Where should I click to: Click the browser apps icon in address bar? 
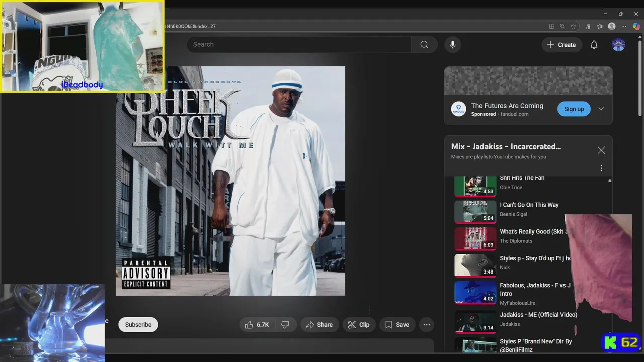pyautogui.click(x=552, y=26)
